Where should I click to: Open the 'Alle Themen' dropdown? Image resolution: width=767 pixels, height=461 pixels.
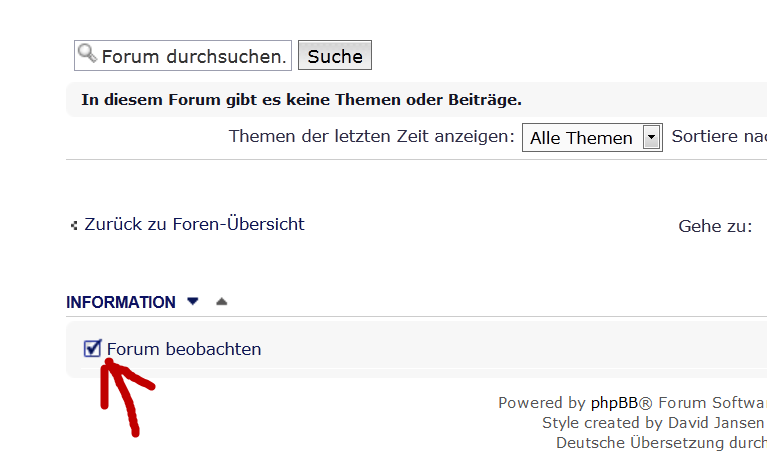pyautogui.click(x=581, y=138)
